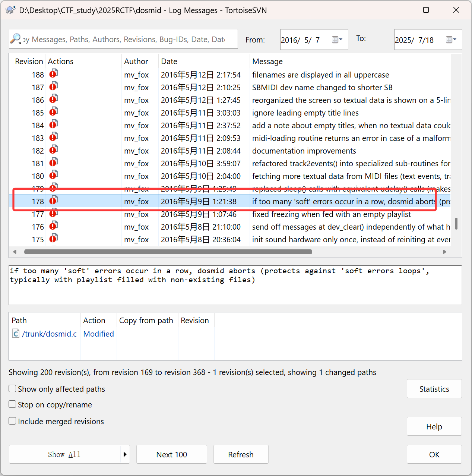Click the log list right scroll arrow
This screenshot has height=476, width=472.
pos(444,252)
